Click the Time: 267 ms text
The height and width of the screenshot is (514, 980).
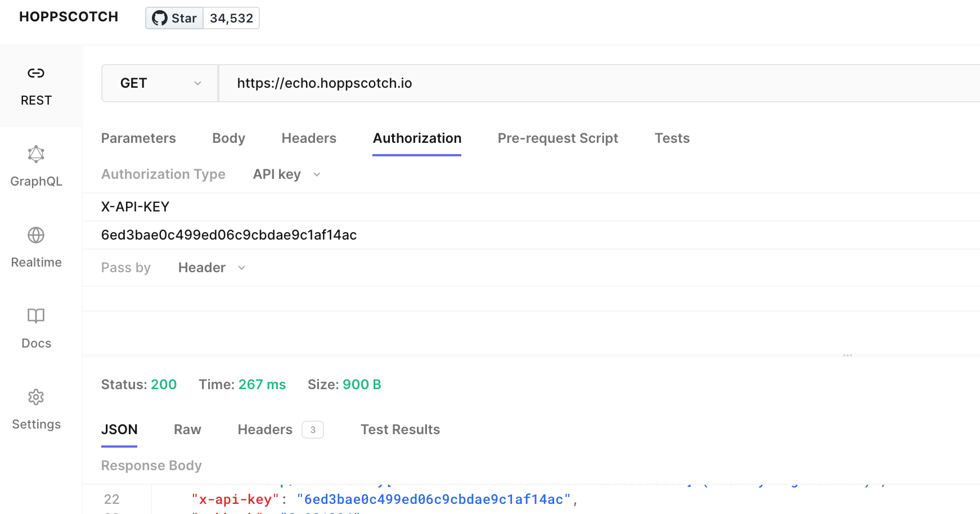pyautogui.click(x=242, y=385)
